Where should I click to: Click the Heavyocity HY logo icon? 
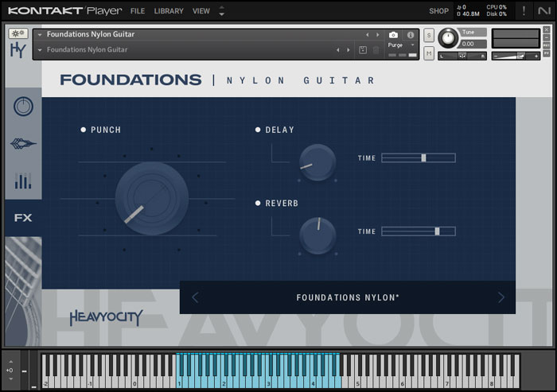(x=18, y=50)
